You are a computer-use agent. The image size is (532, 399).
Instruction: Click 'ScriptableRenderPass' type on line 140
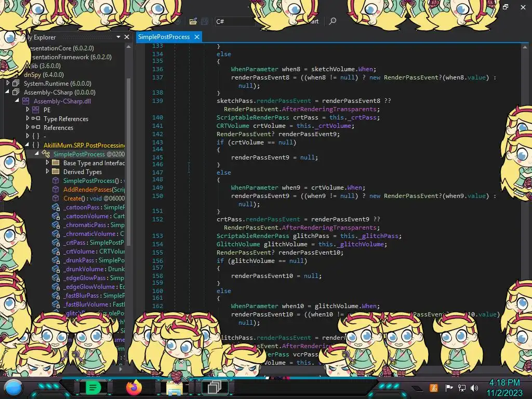(253, 117)
